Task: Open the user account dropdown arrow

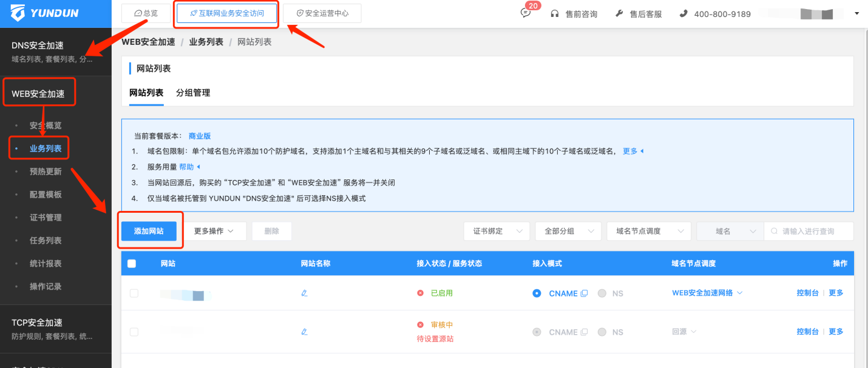Action: [856, 13]
